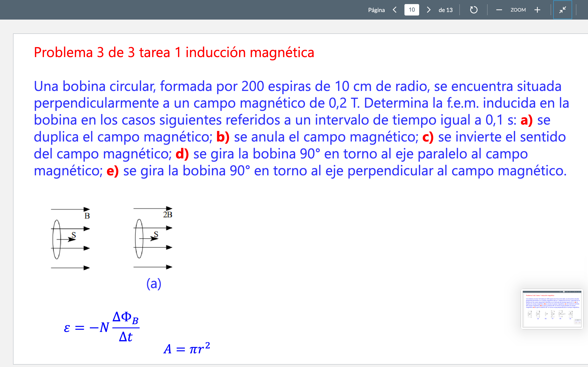Click the Página label
The height and width of the screenshot is (367, 588).
[376, 10]
